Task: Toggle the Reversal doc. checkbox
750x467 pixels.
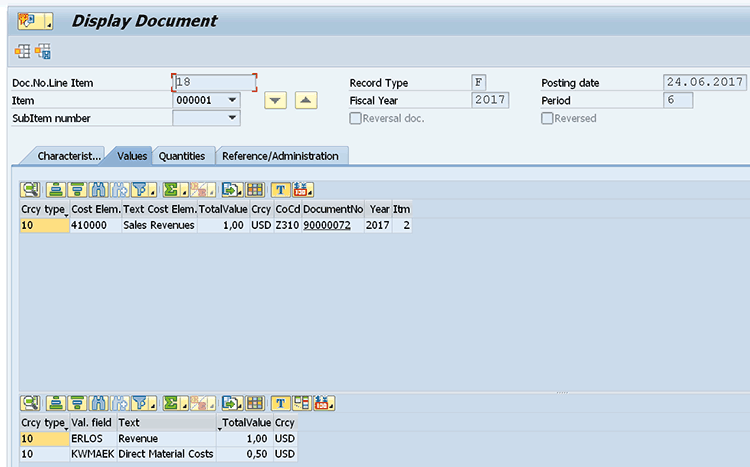Action: click(356, 119)
